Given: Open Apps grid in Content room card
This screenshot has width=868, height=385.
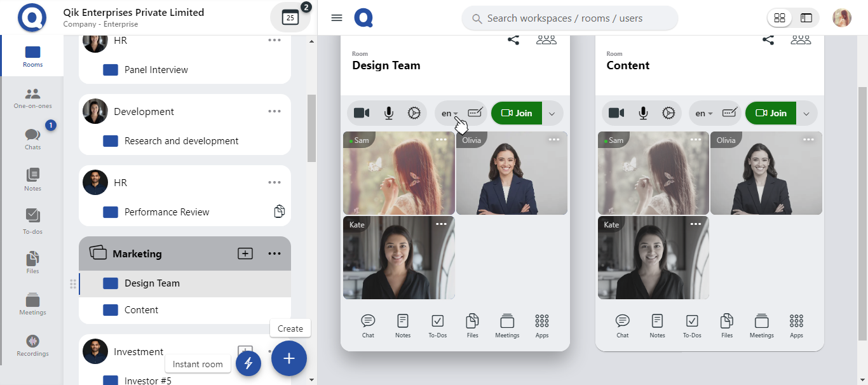Looking at the screenshot, I should tap(796, 325).
